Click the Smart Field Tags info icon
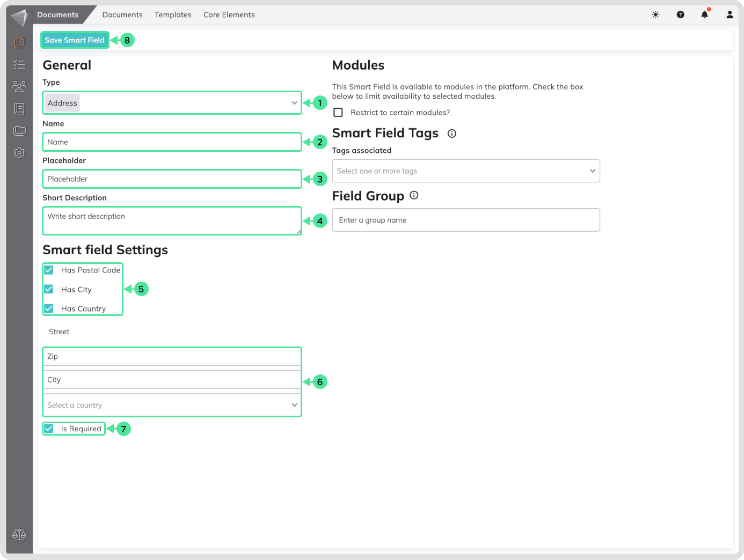The height and width of the screenshot is (560, 744). [452, 134]
